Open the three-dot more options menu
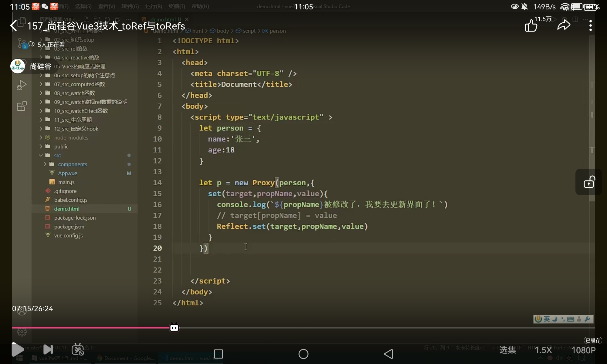This screenshot has height=364, width=607. coord(590,25)
